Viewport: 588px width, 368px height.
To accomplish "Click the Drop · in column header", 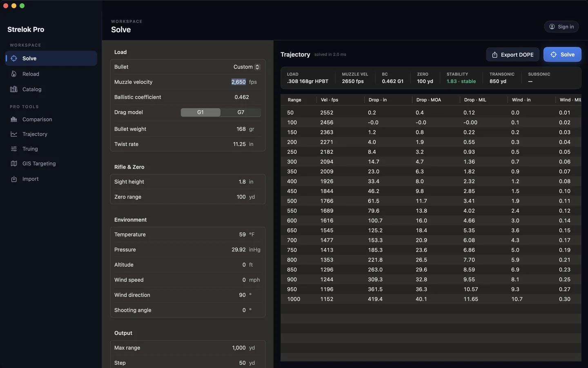I will [x=378, y=100].
